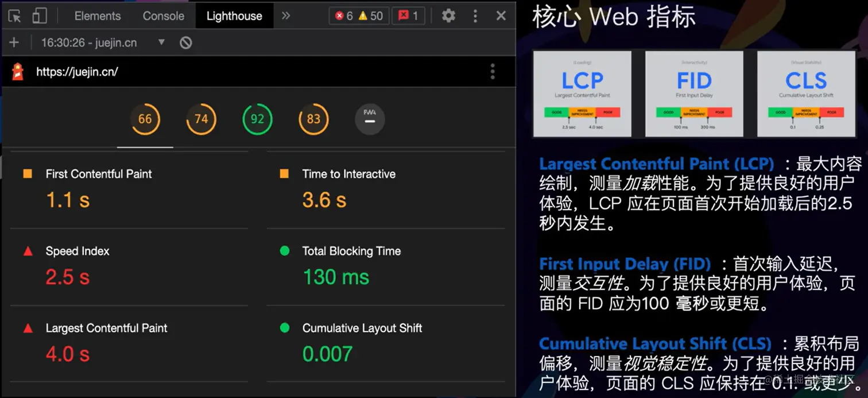Open the Elements tab
The height and width of the screenshot is (398, 868).
tap(98, 16)
